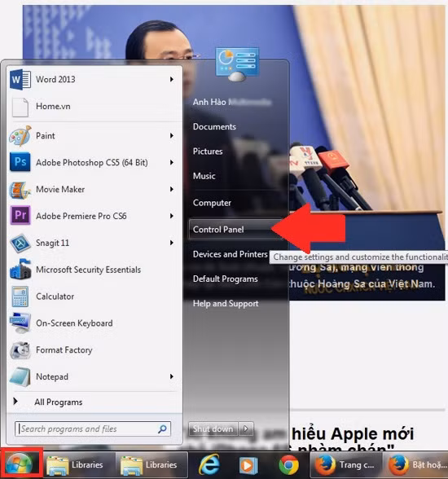Open Help and Support
The width and height of the screenshot is (448, 479).
pyautogui.click(x=226, y=304)
